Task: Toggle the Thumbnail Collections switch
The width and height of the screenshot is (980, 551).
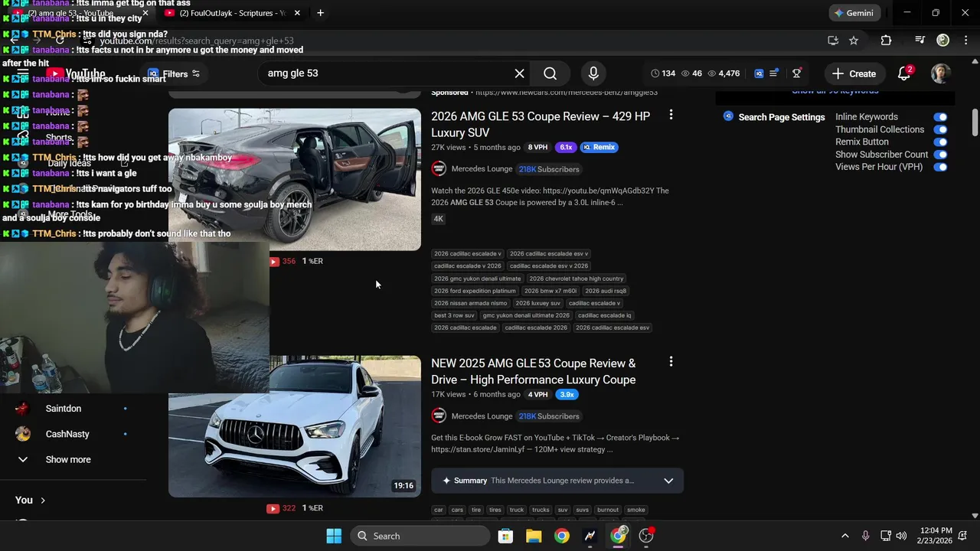Action: pos(940,129)
